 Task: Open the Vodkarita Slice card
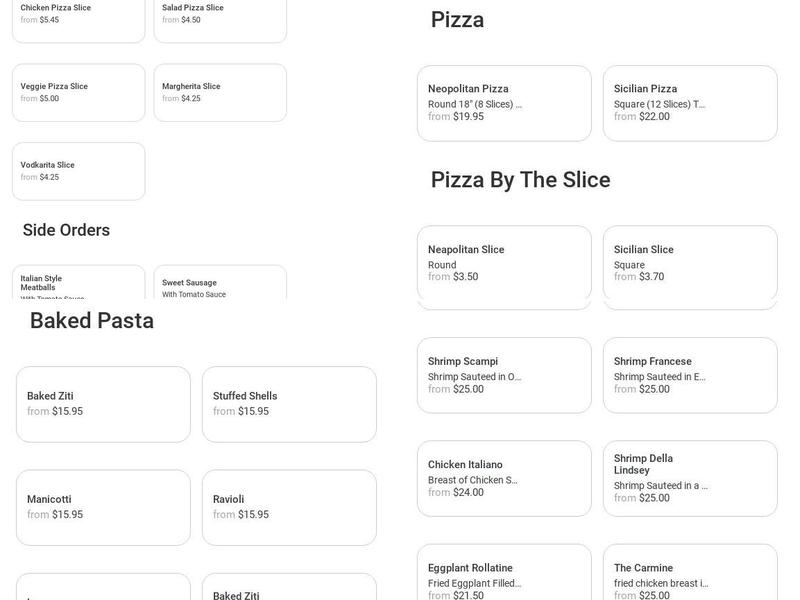(x=79, y=172)
